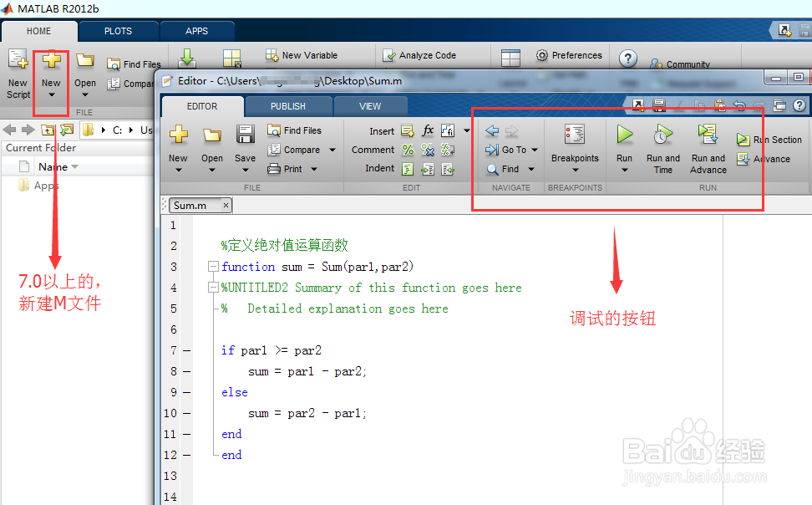Click the New plus icon in HOME tab
This screenshot has width=812, height=505.
(x=51, y=60)
